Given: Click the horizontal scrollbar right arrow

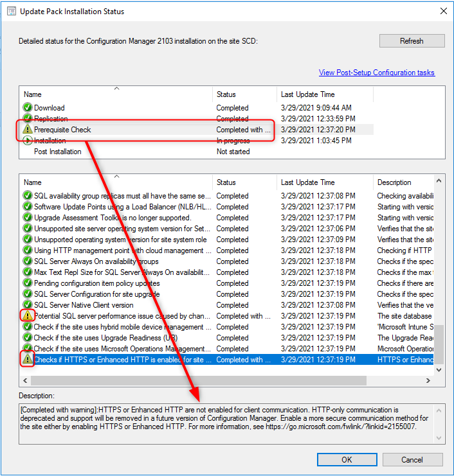Looking at the screenshot, I should click(x=428, y=380).
